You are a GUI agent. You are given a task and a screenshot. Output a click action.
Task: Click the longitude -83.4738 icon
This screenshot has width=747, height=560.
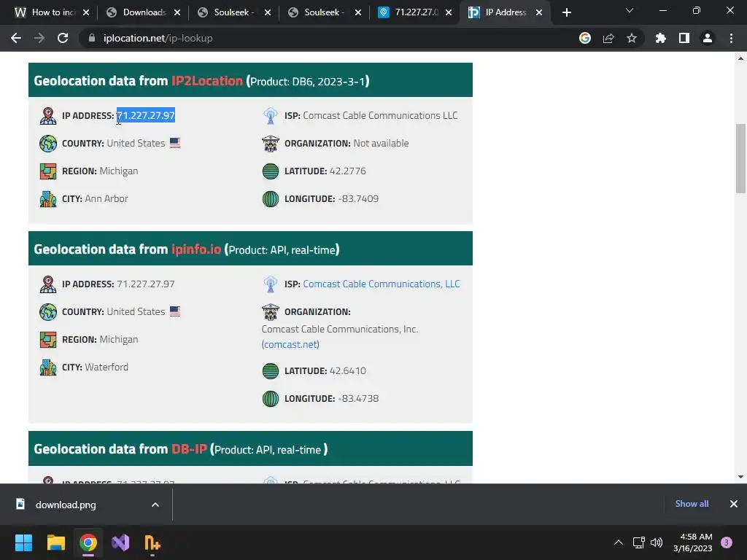[x=271, y=399]
